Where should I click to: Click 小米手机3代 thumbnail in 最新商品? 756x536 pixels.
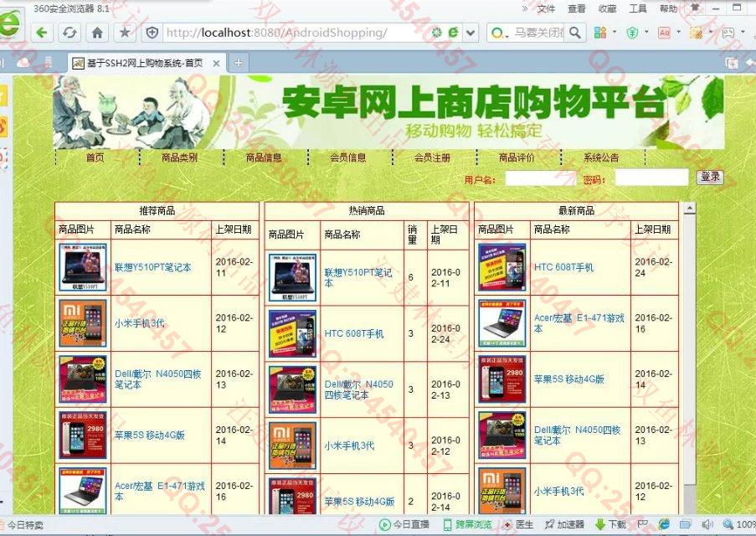502,491
